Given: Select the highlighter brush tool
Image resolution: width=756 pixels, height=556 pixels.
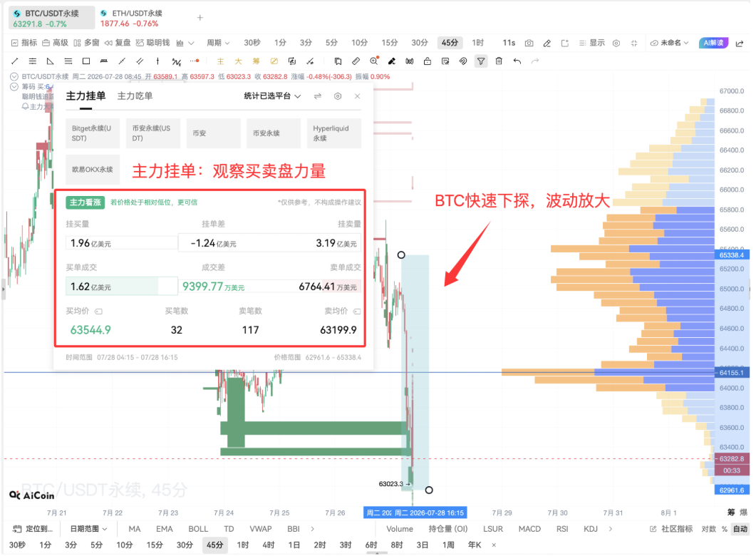Looking at the screenshot, I should 392,61.
